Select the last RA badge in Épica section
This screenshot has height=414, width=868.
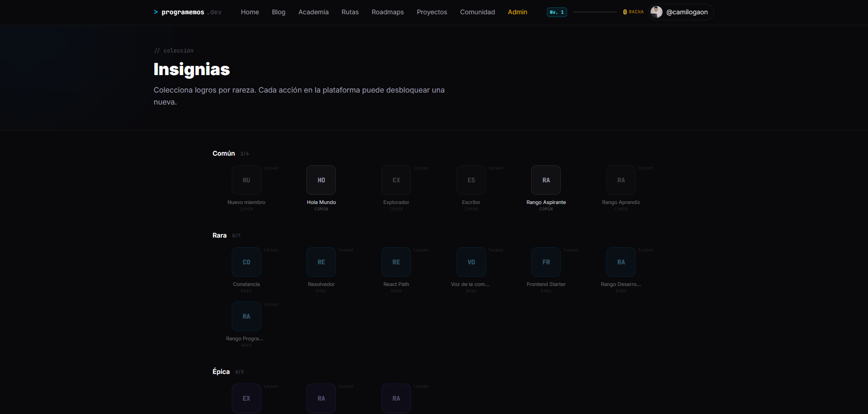pos(396,398)
